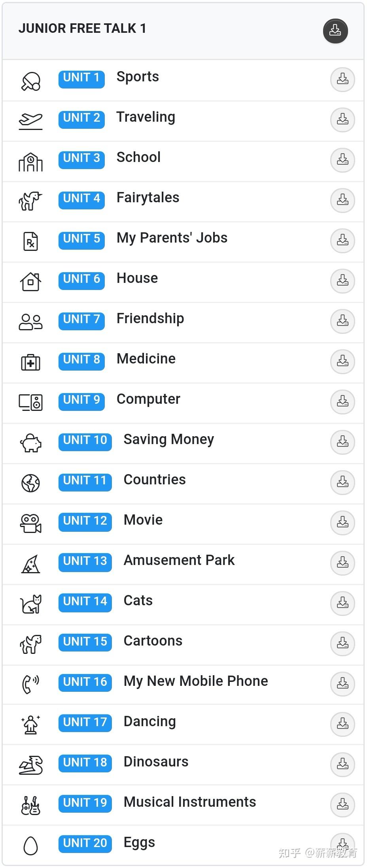The width and height of the screenshot is (367, 868).
Task: Download Unit 16 My New Mobile Phone
Action: [x=342, y=684]
